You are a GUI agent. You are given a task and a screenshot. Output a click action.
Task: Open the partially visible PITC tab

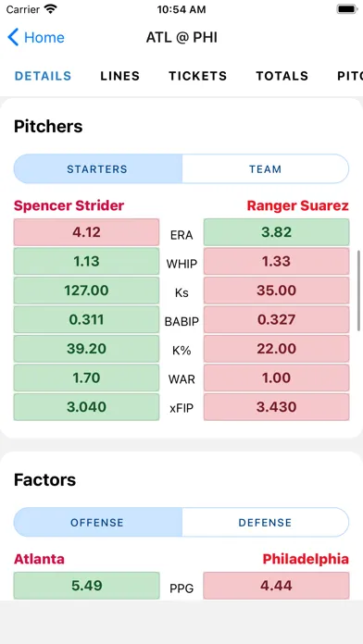tap(350, 76)
